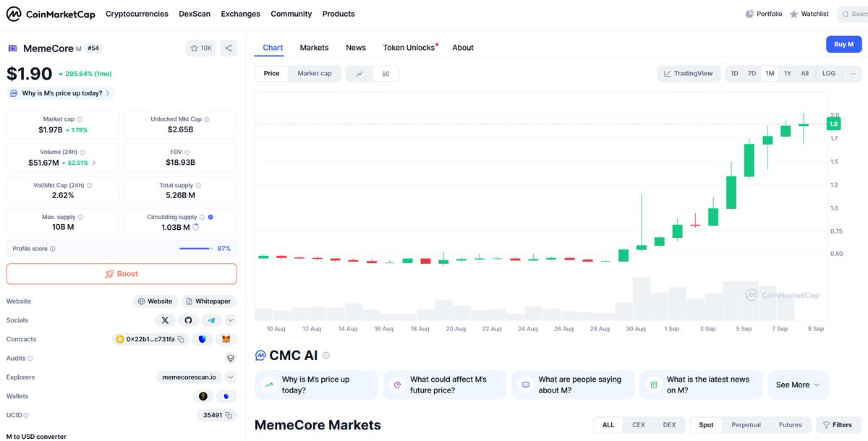The image size is (868, 441).
Task: Click the Profile score 87% progress bar
Action: tap(195, 249)
